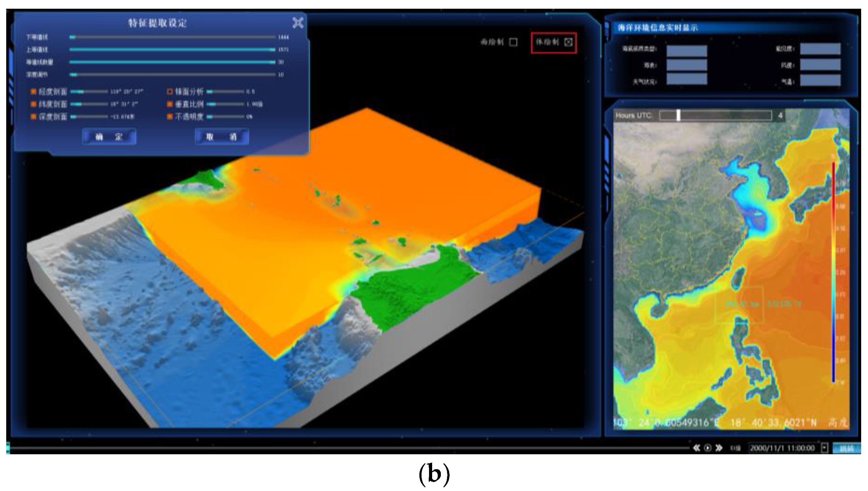The height and width of the screenshot is (491, 868).
Task: Enable the 锋面分析 front analysis checkbox
Action: [x=170, y=92]
